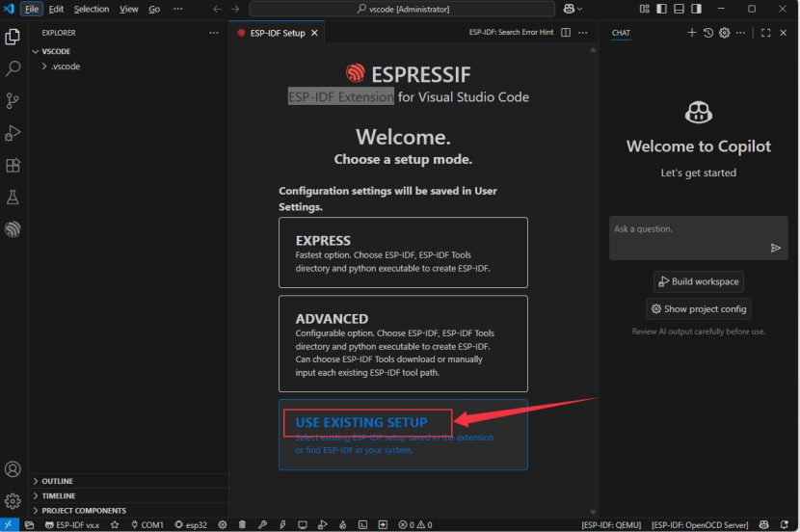The image size is (800, 532).
Task: Open the Testing flask view
Action: [13, 198]
